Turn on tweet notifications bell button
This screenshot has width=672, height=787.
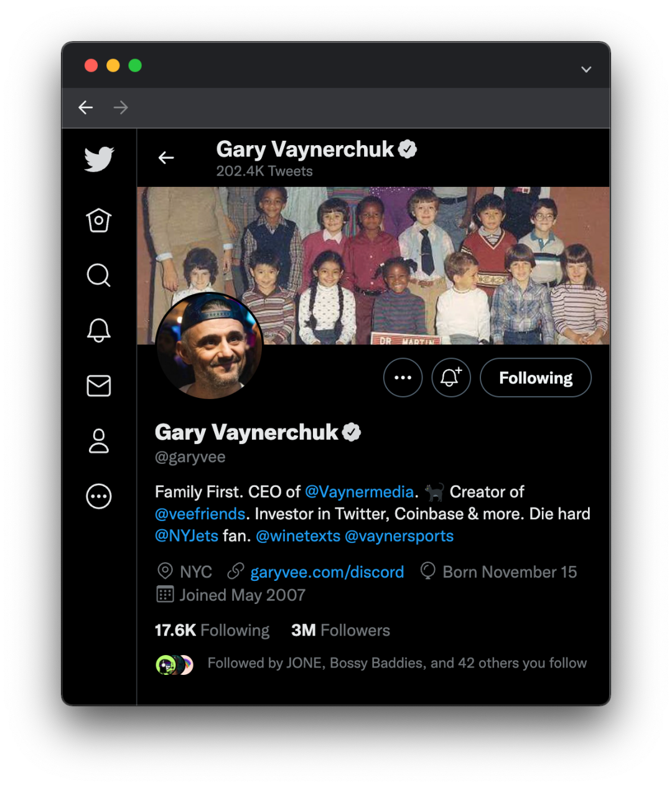451,377
